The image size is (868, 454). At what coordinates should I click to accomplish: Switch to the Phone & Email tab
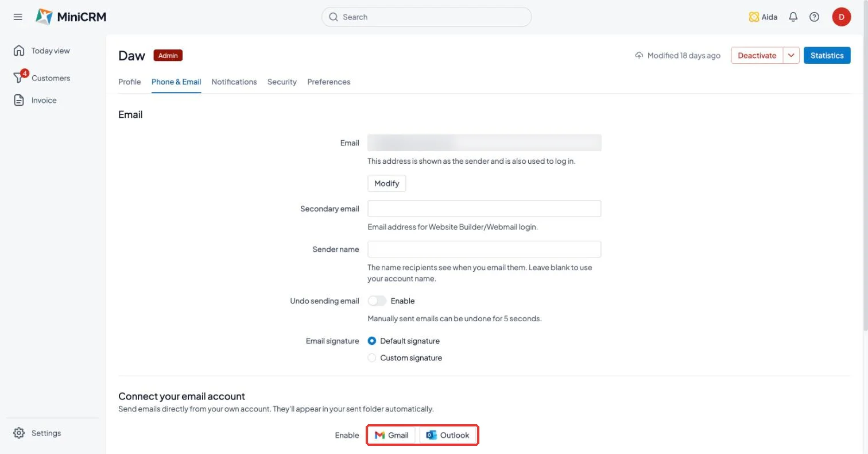tap(176, 82)
